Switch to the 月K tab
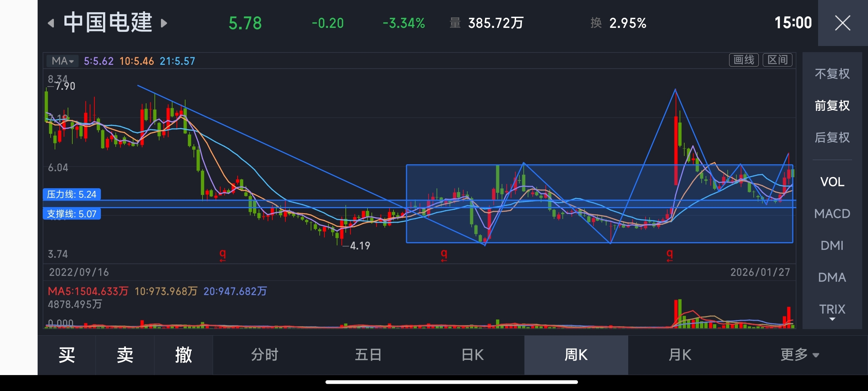868x391 pixels. (x=680, y=355)
